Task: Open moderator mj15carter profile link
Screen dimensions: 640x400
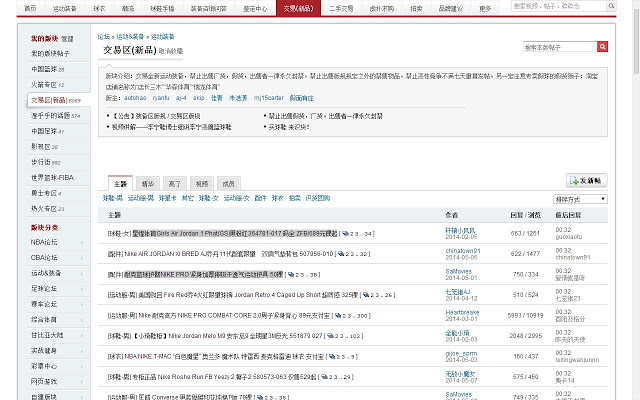Action: point(269,98)
